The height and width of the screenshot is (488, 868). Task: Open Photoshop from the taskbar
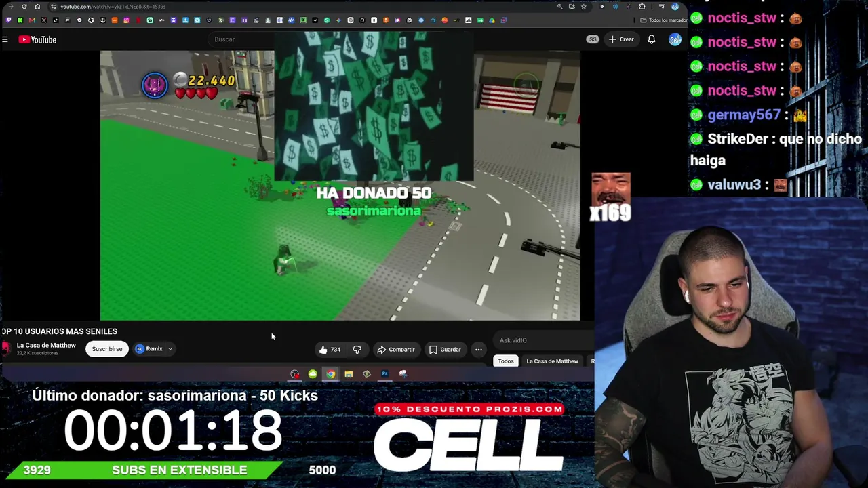[x=384, y=374]
